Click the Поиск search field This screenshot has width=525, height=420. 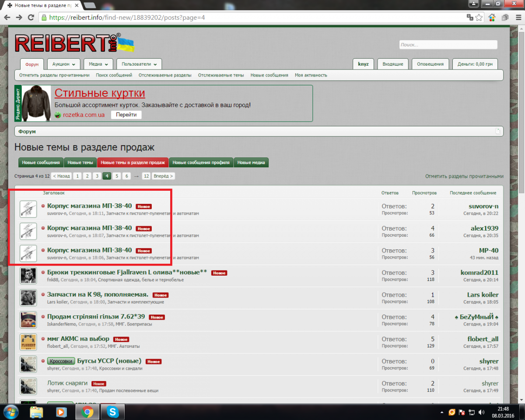pyautogui.click(x=448, y=45)
